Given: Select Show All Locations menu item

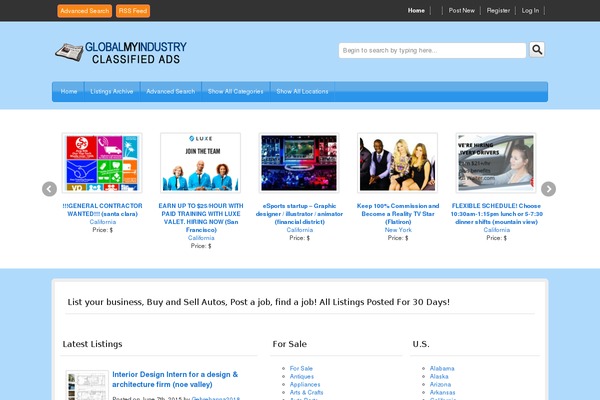Looking at the screenshot, I should pyautogui.click(x=302, y=91).
